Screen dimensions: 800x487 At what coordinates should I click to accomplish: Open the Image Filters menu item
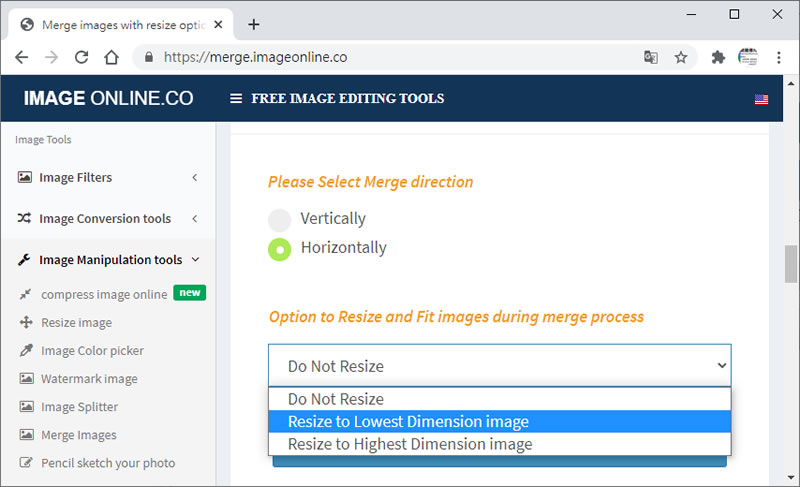108,177
